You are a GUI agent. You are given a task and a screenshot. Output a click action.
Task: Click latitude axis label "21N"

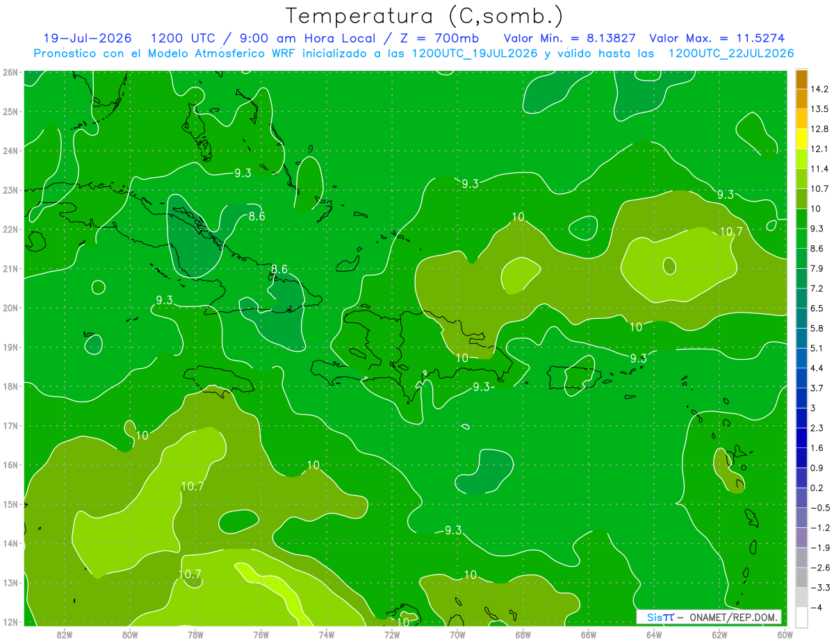(x=10, y=268)
